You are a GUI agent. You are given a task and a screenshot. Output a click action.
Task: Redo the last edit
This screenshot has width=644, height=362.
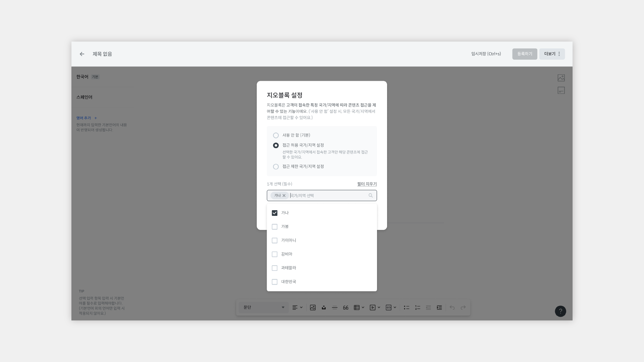click(463, 307)
